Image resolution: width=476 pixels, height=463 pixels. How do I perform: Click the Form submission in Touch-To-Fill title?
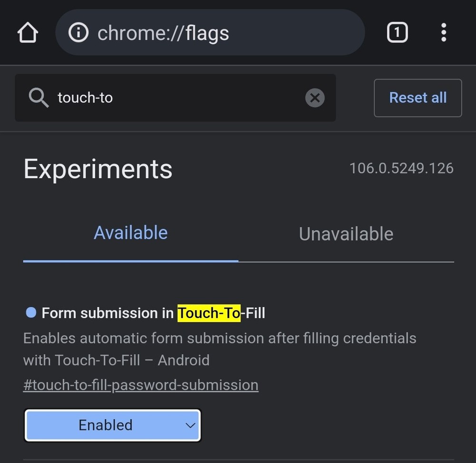point(153,313)
